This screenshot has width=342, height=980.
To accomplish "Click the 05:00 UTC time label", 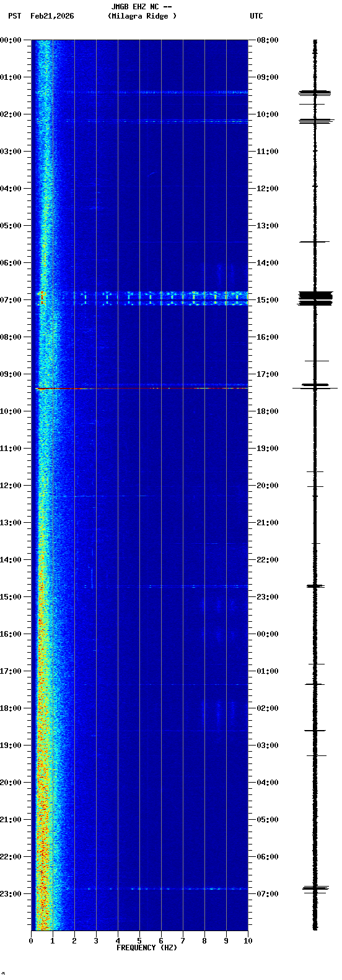I will pyautogui.click(x=268, y=820).
